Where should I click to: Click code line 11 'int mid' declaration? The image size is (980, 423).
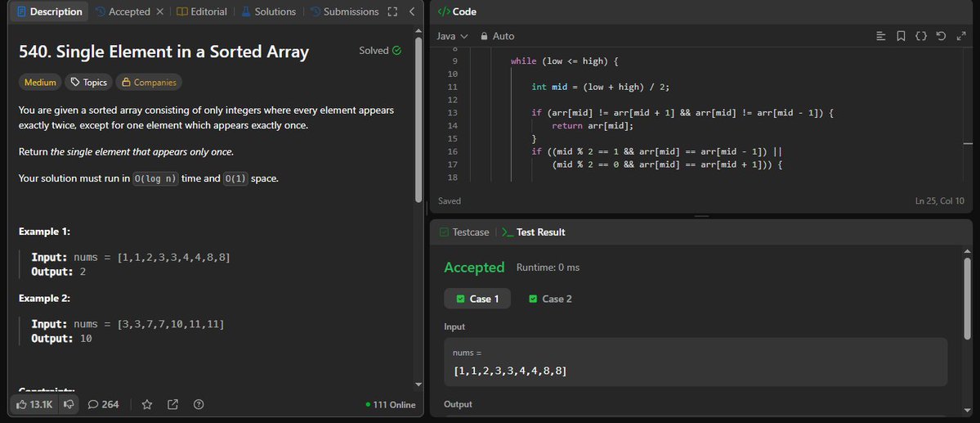click(x=601, y=87)
